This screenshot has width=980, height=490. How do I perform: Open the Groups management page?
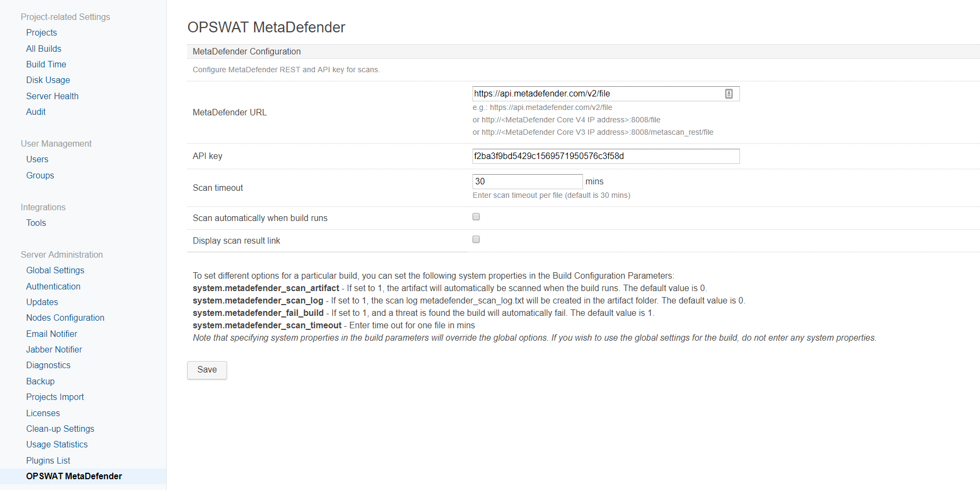tap(40, 175)
